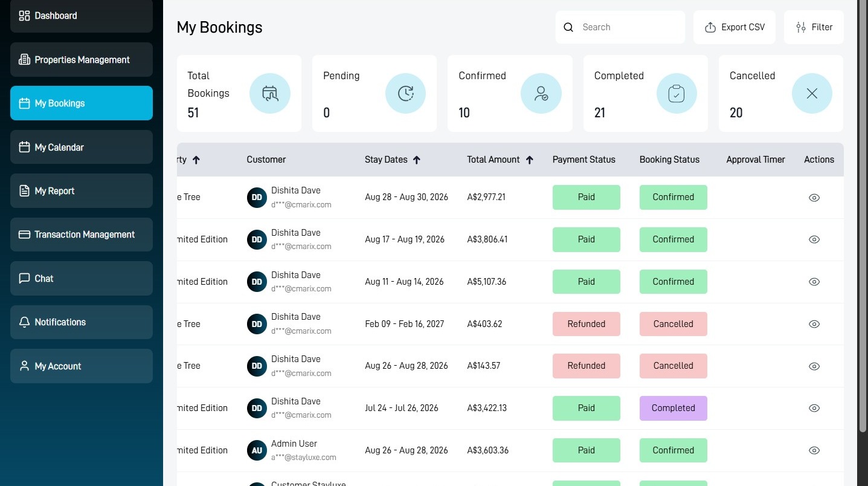View the Jul 24 - Jul 26 completed booking
Screen dimensions: 868x486
click(x=814, y=408)
